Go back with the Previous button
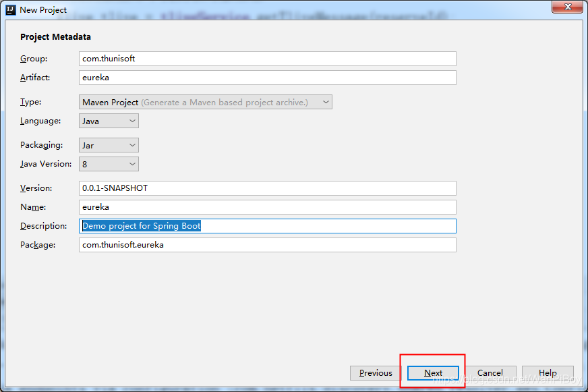 (376, 373)
